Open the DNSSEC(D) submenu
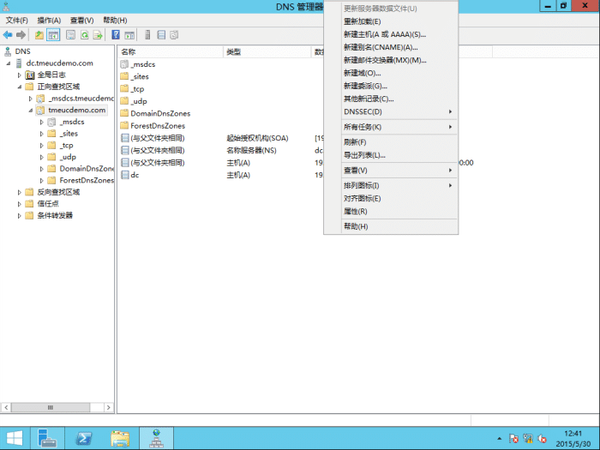The image size is (600, 450). coord(391,112)
